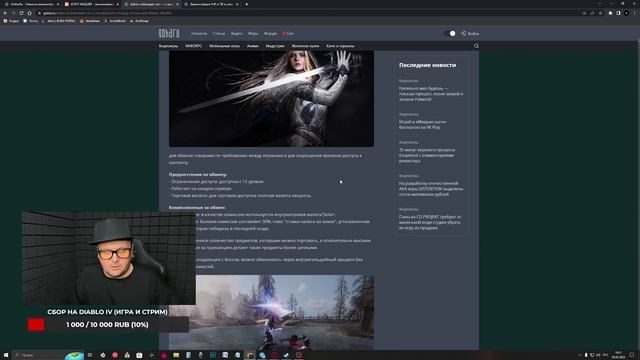Viewport: 640px width, 360px height.
Task: Open File Explorer from the taskbar
Action: [x=176, y=355]
